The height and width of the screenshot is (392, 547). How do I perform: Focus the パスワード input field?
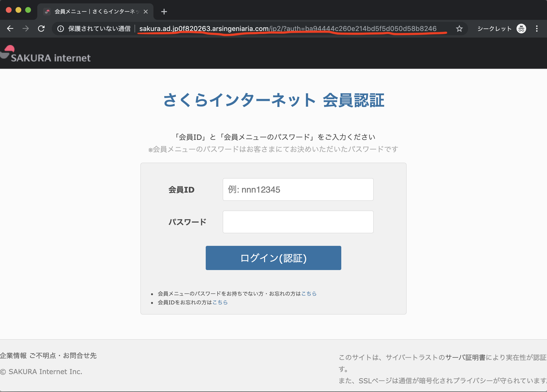tap(298, 222)
